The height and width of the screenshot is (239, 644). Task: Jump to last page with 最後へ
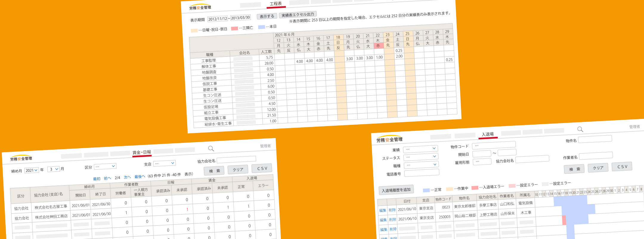coord(140,177)
